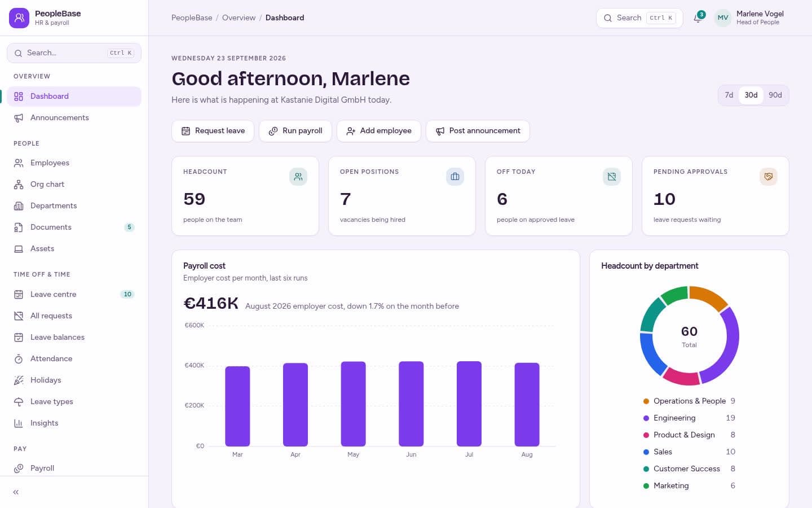Click the Departments building icon
This screenshot has height=508, width=812.
coord(19,205)
